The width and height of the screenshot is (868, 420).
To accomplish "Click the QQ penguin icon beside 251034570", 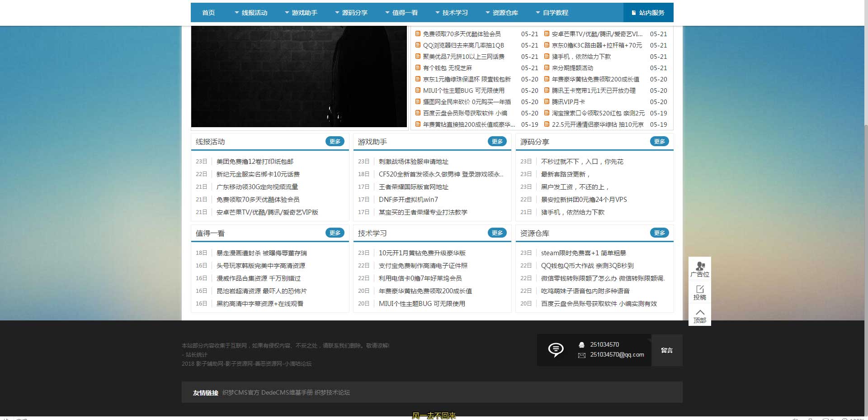I will click(x=581, y=344).
